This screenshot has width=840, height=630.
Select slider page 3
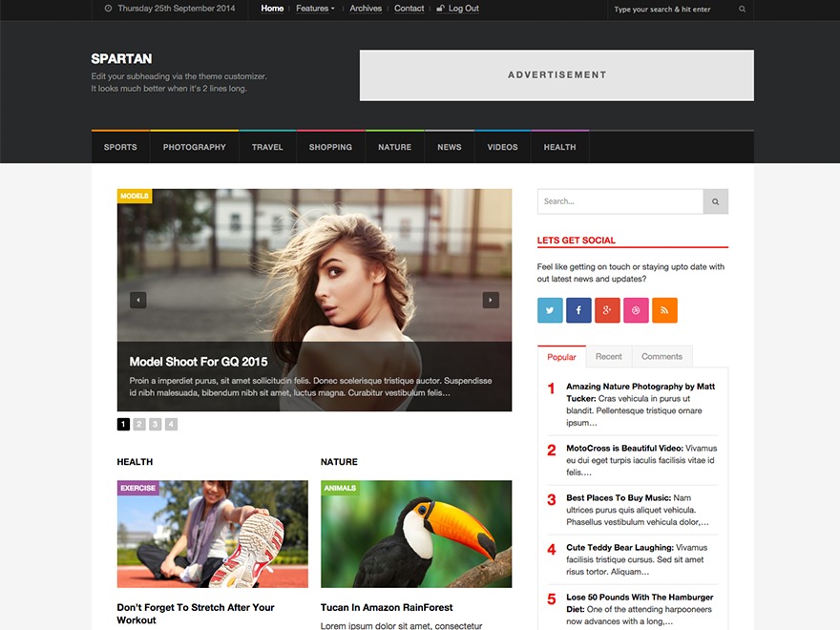coord(156,424)
